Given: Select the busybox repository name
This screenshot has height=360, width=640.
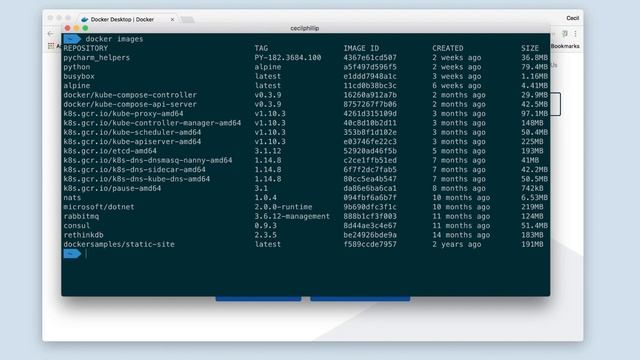Looking at the screenshot, I should (x=79, y=76).
